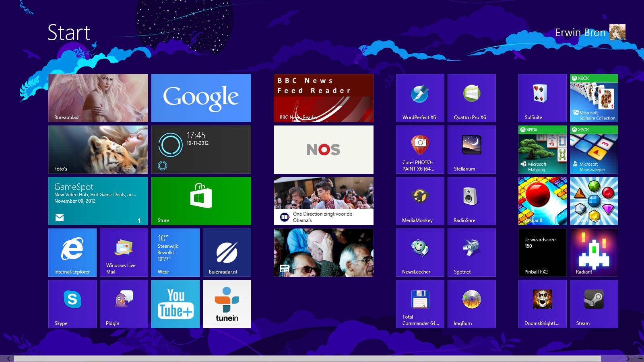
Task: Open SolSuite
Action: pyautogui.click(x=543, y=98)
